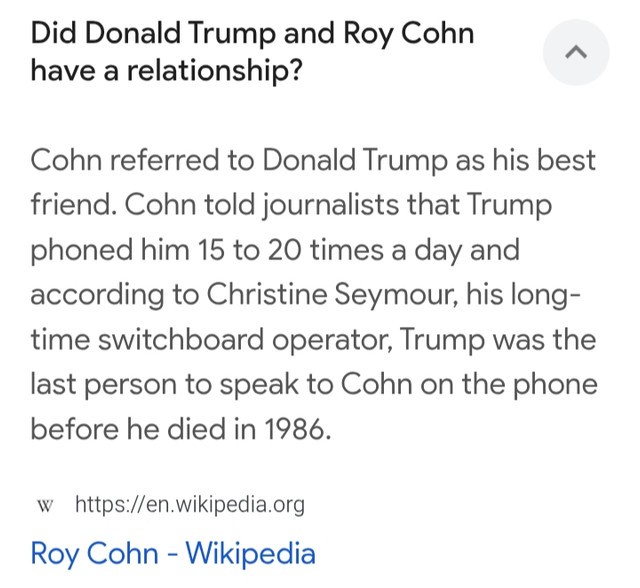Click the gray circle around the chevron

(576, 52)
